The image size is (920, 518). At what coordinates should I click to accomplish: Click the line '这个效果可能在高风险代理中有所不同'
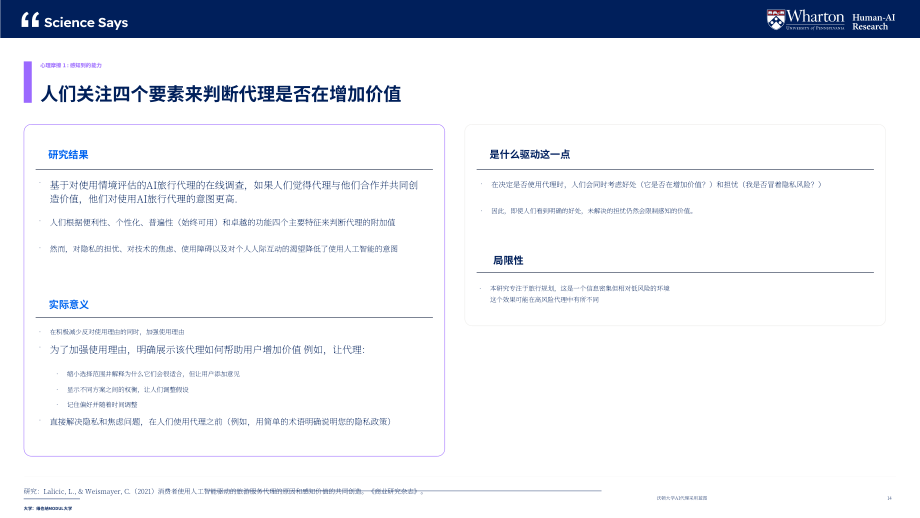pyautogui.click(x=544, y=300)
